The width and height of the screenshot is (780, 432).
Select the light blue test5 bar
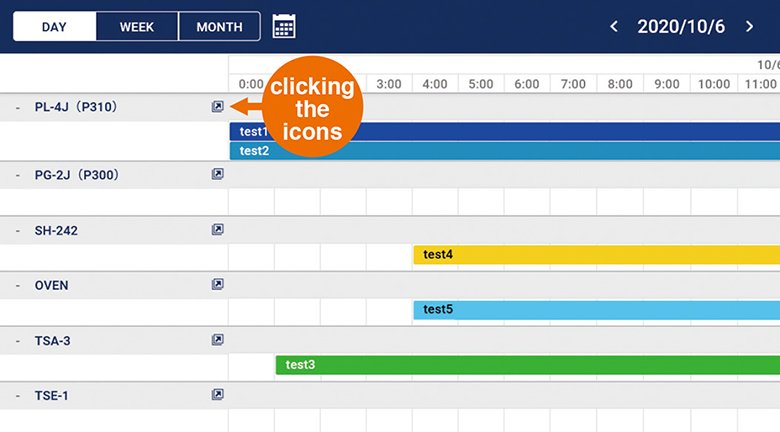596,310
